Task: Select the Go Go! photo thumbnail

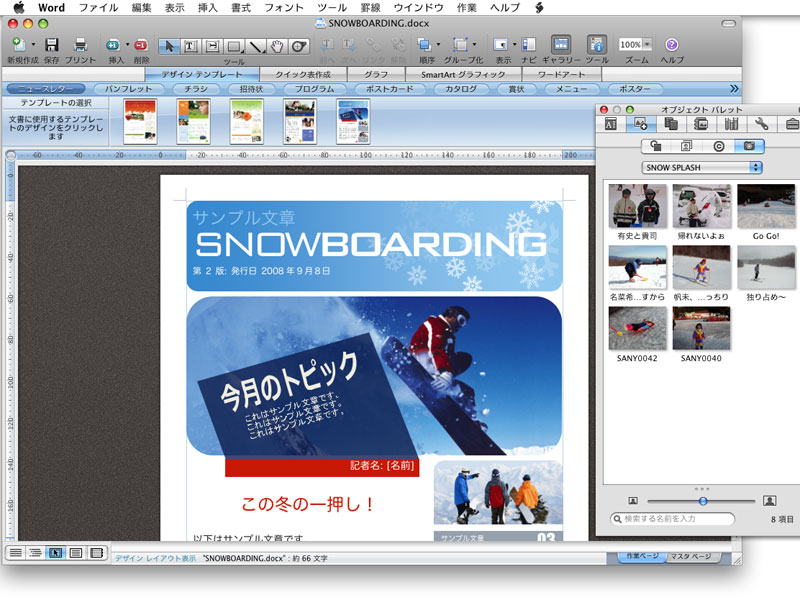Action: pos(766,206)
